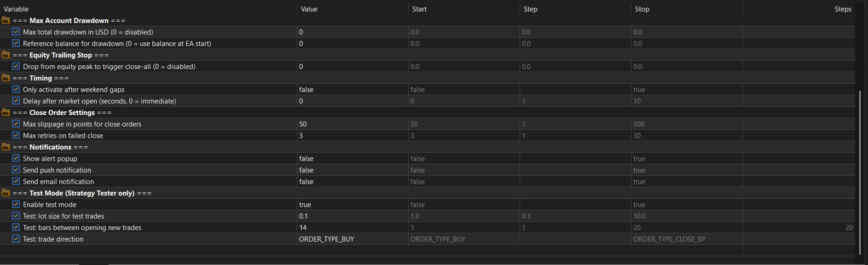
Task: Uncheck Max total drawdown in USD checkbox
Action: click(16, 32)
